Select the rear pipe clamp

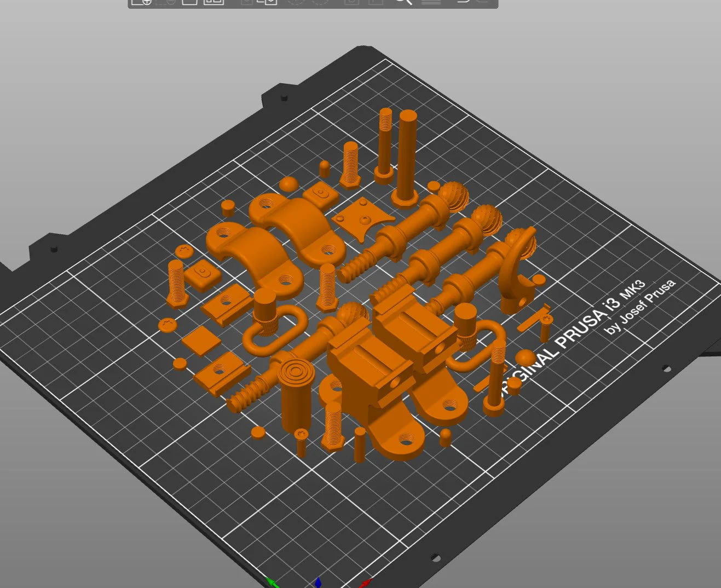click(x=297, y=229)
